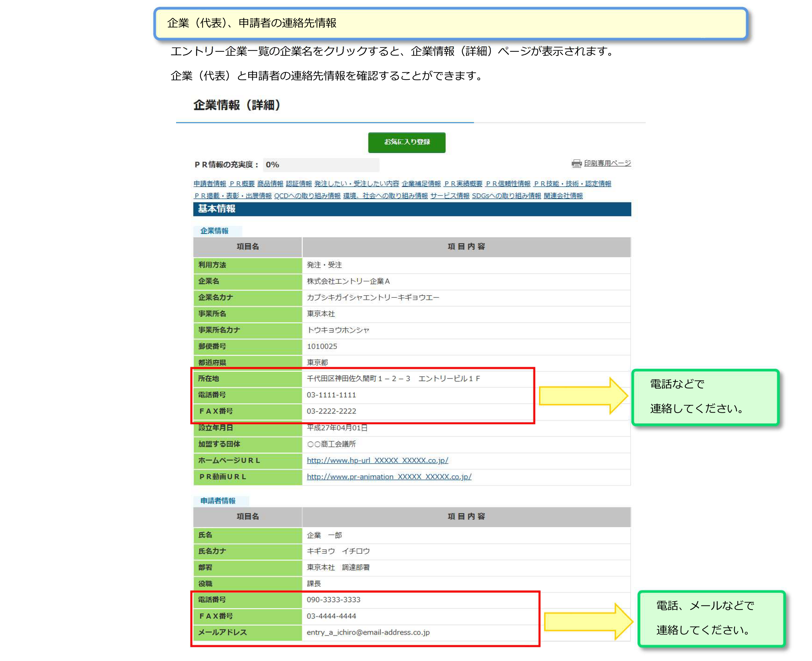Screen dimensions: 812x661
Task: Click ＰＲ掲載・表彰・出展情報 link
Action: pyautogui.click(x=233, y=196)
